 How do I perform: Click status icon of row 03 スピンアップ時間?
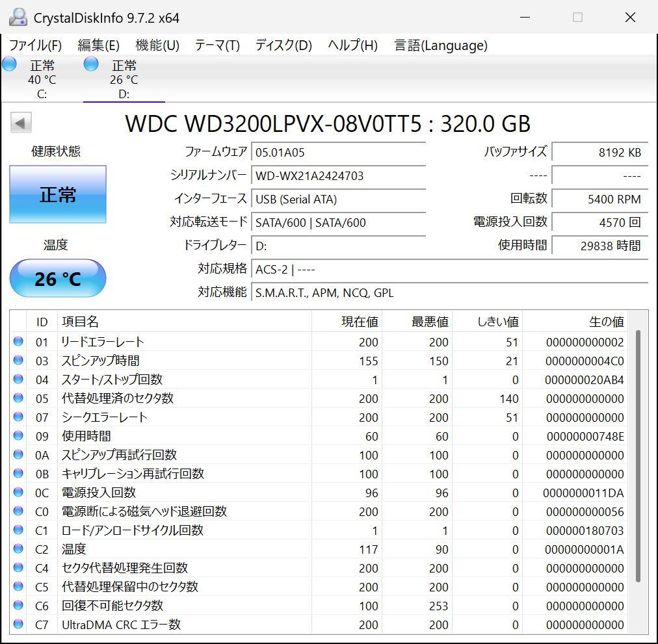click(18, 361)
